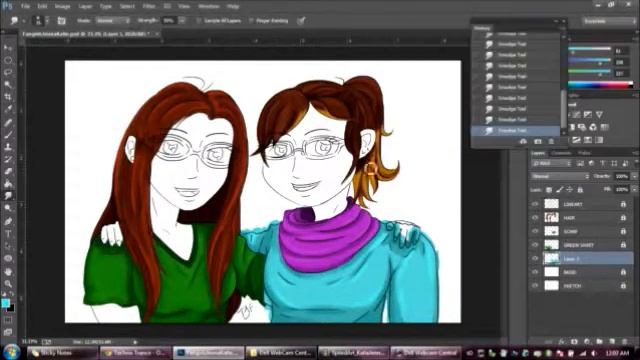
Task: Open the Strength slider dropdown arrow
Action: click(x=182, y=20)
